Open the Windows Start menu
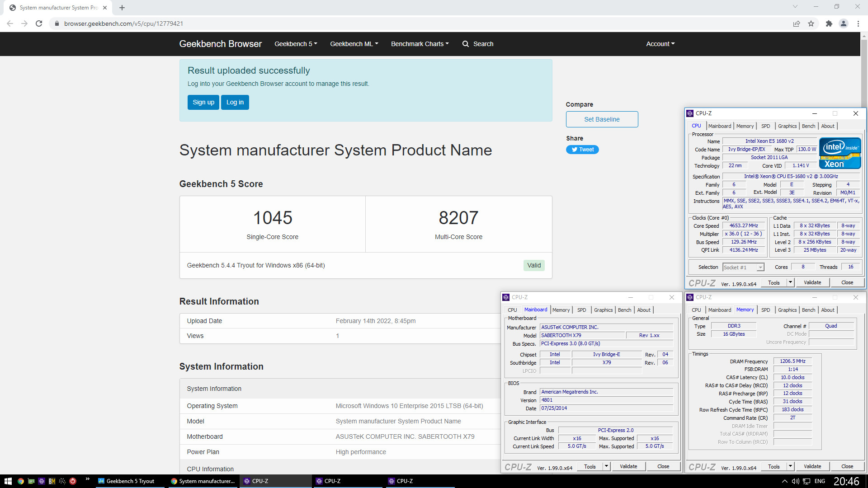Screen dimensions: 868x488 click(x=8, y=481)
